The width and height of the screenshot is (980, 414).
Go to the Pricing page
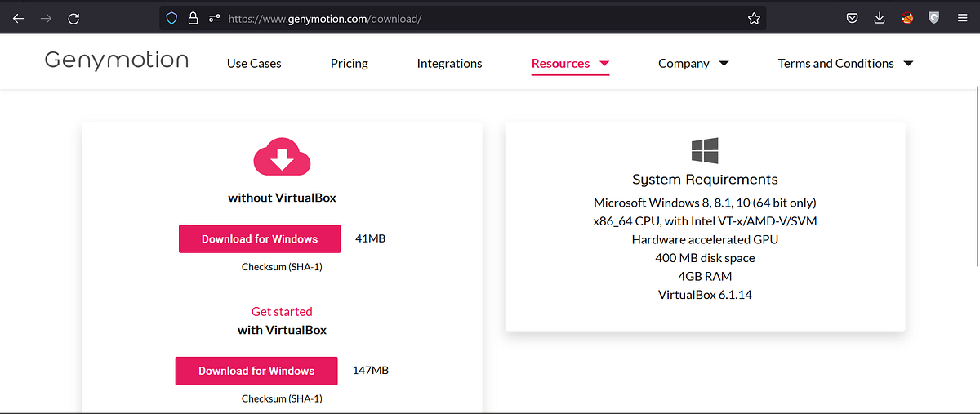[x=350, y=63]
